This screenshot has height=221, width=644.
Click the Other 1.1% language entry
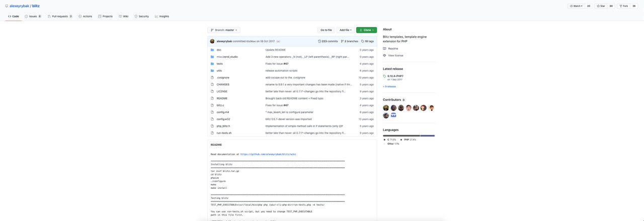click(x=391, y=144)
